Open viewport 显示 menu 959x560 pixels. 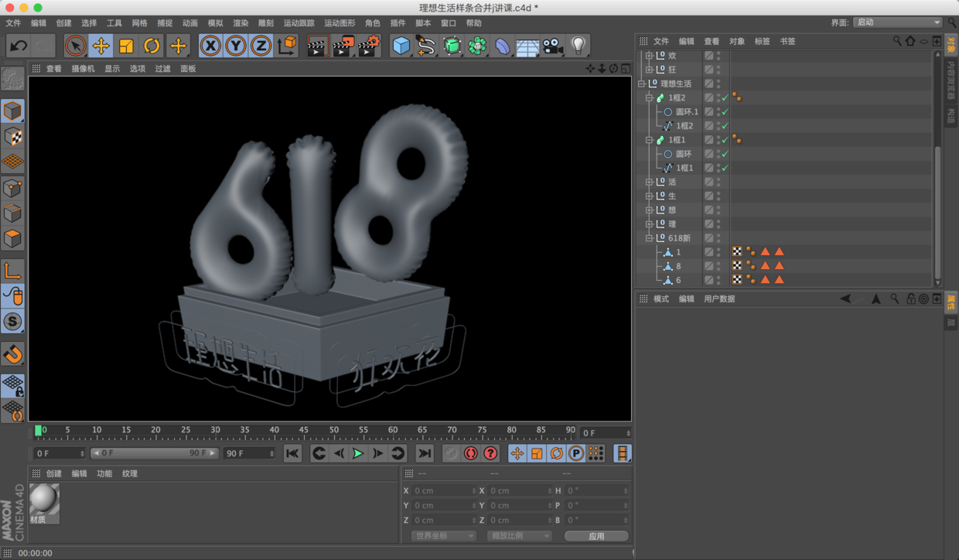click(x=112, y=69)
